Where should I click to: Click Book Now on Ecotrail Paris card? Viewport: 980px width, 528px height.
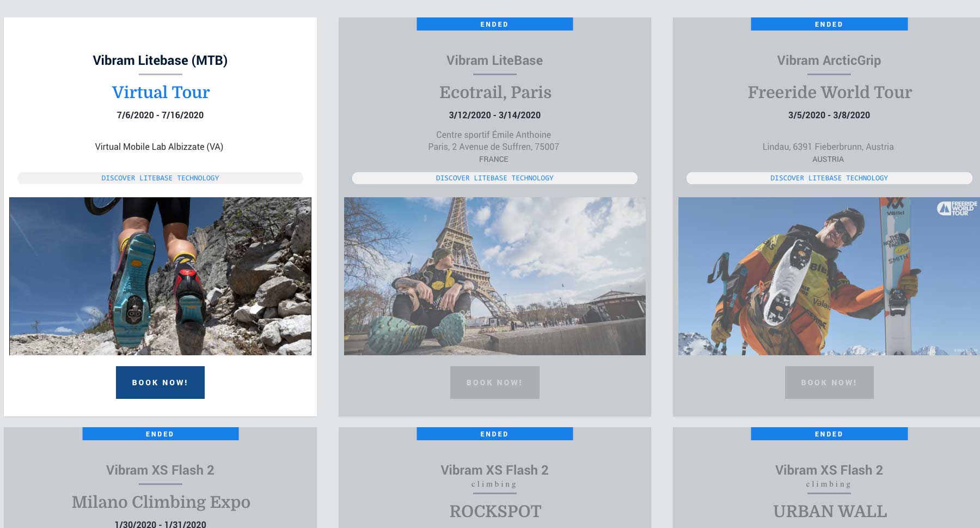click(x=494, y=383)
